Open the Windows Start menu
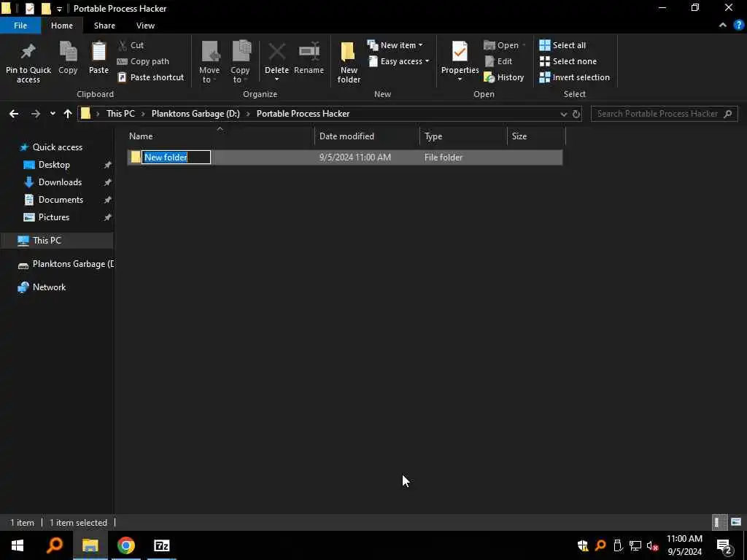Image resolution: width=747 pixels, height=560 pixels. tap(18, 545)
